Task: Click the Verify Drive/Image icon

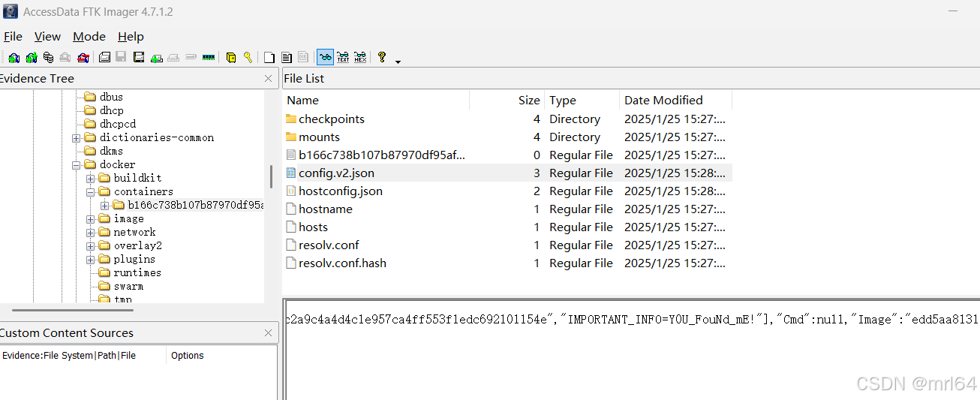Action: pos(191,57)
